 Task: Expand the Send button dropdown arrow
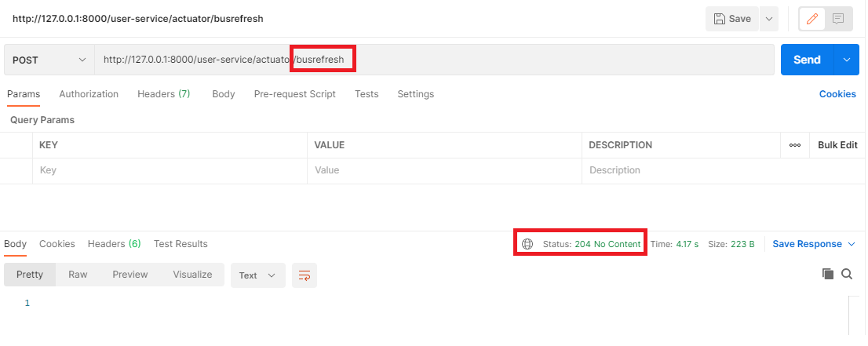point(846,60)
